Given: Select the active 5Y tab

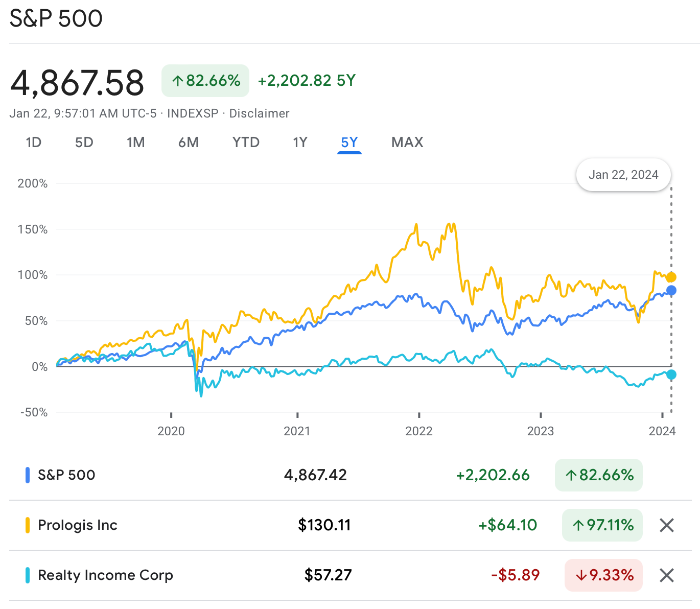Looking at the screenshot, I should 349,143.
